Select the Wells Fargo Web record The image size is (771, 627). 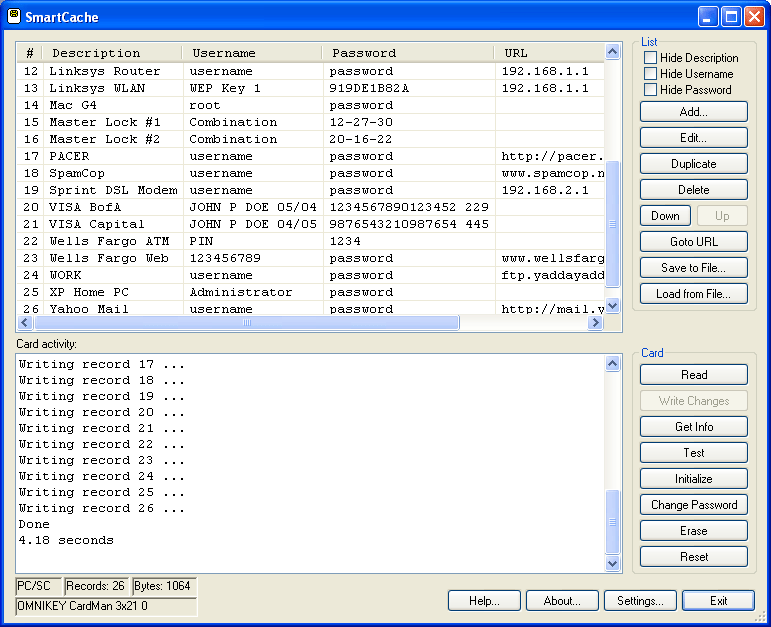coord(311,258)
